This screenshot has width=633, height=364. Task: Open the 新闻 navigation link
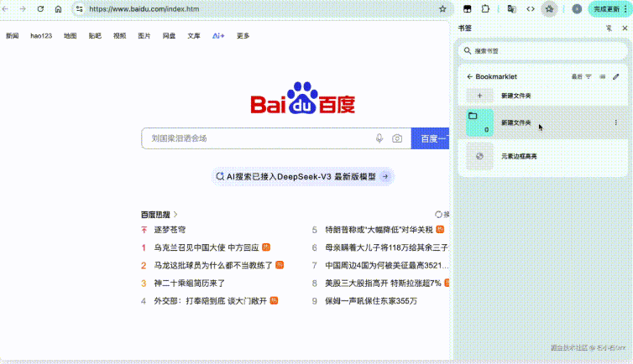coord(12,36)
